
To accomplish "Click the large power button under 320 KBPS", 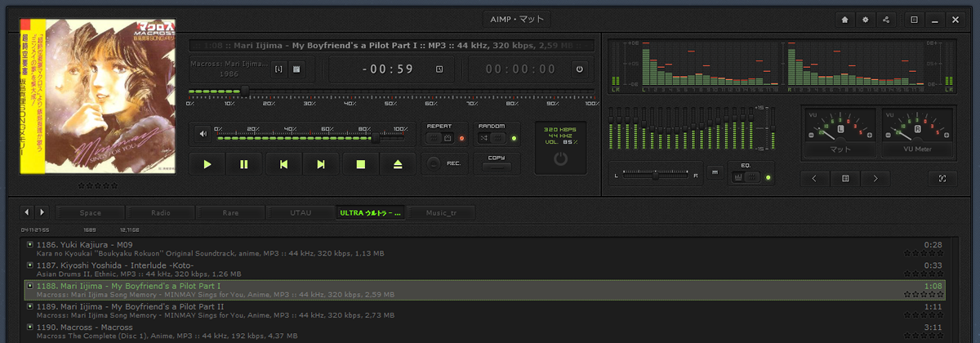I will pos(559,159).
